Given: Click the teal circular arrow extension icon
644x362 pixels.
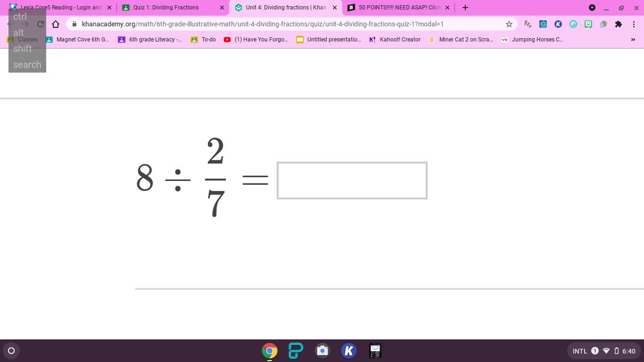Looking at the screenshot, I should tap(573, 24).
